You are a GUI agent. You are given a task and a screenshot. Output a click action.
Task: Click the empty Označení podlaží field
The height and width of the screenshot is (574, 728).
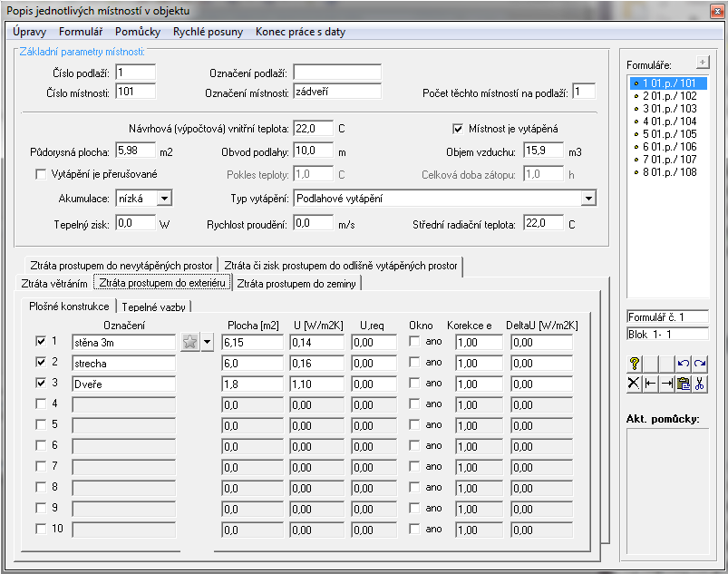(x=337, y=73)
